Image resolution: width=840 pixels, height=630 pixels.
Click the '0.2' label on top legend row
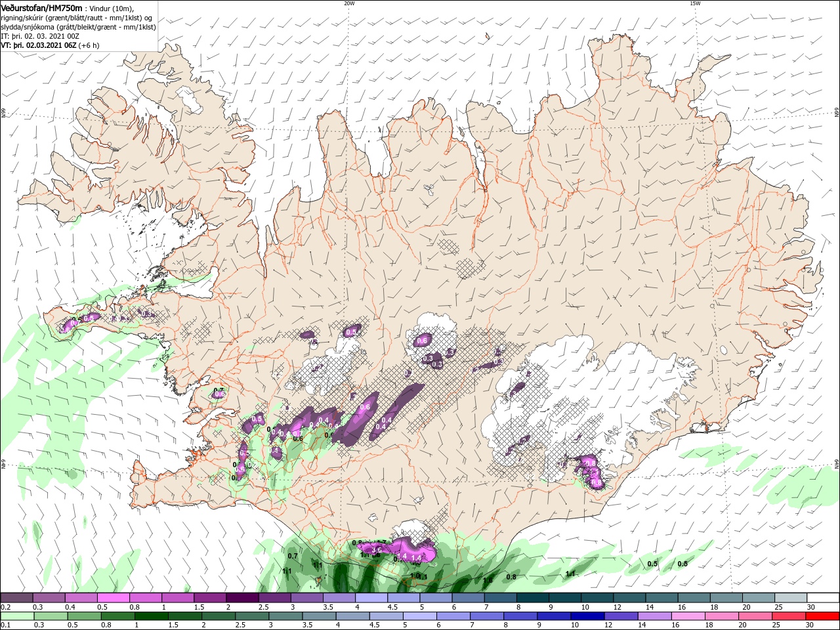(x=5, y=607)
